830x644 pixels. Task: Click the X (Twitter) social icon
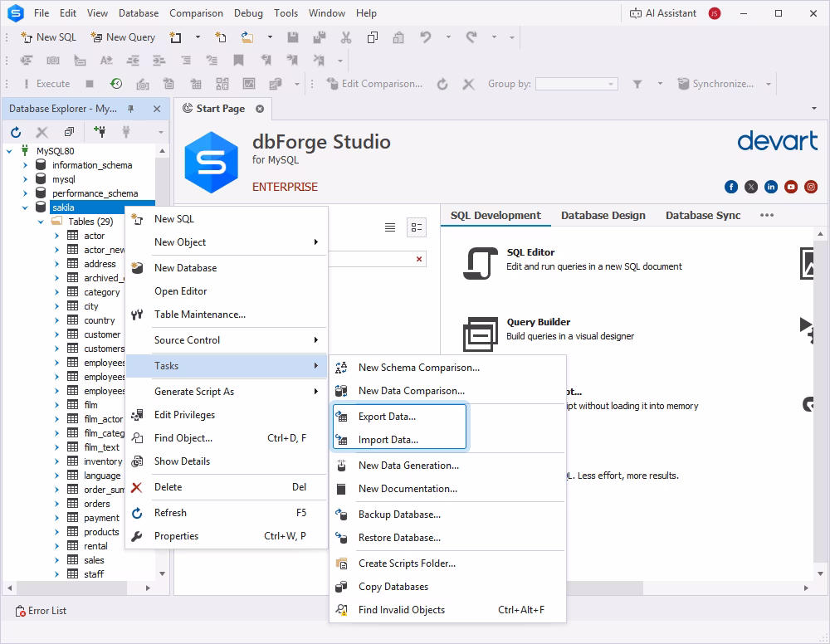point(751,187)
